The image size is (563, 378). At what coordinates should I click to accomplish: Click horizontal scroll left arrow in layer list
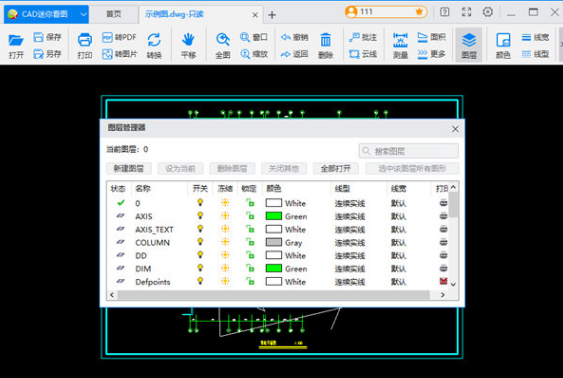point(112,295)
